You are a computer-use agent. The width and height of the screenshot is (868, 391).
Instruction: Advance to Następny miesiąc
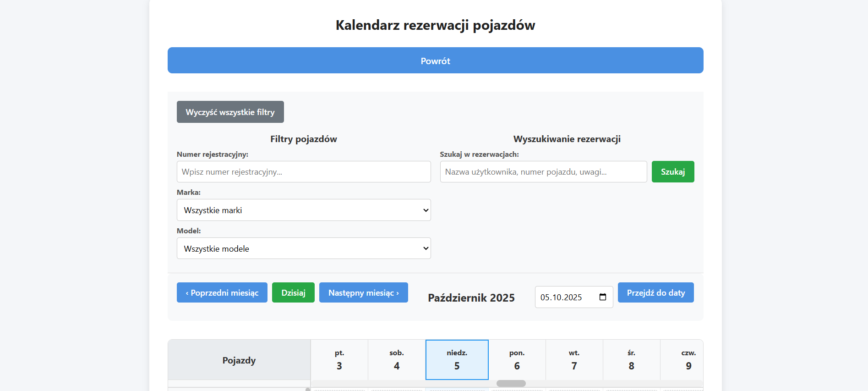point(363,292)
